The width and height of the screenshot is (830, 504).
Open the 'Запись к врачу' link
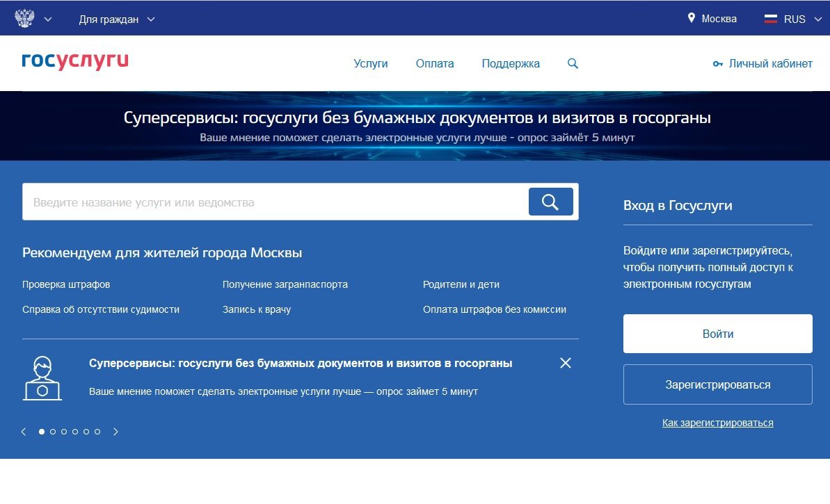tap(257, 309)
